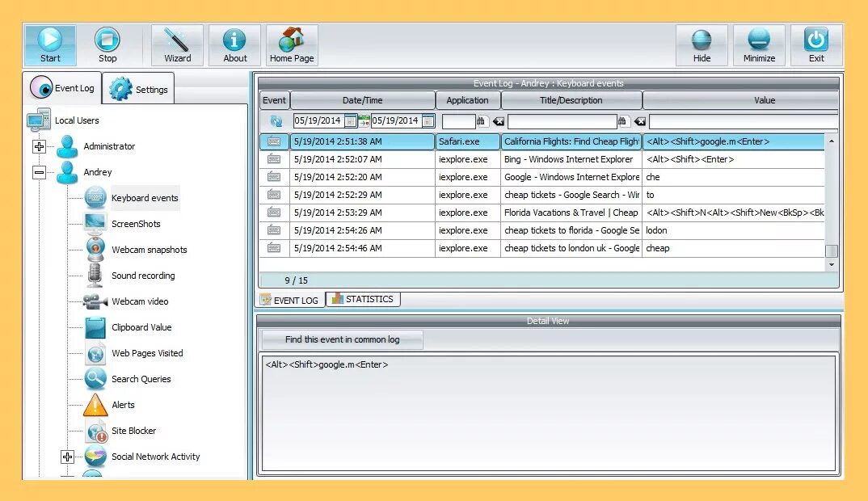The width and height of the screenshot is (868, 501).
Task: Open ScreenShots in the tree
Action: (x=136, y=224)
